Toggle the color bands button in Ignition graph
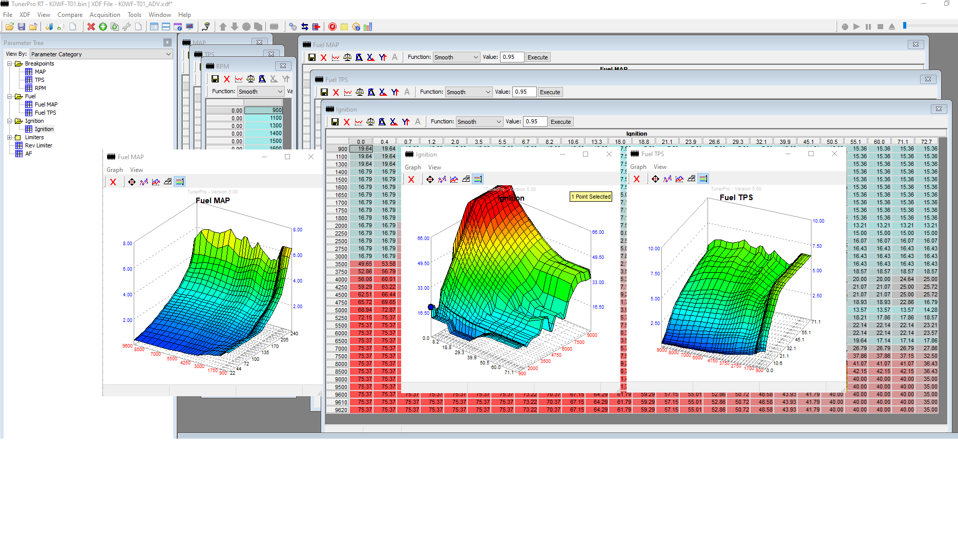 477,179
